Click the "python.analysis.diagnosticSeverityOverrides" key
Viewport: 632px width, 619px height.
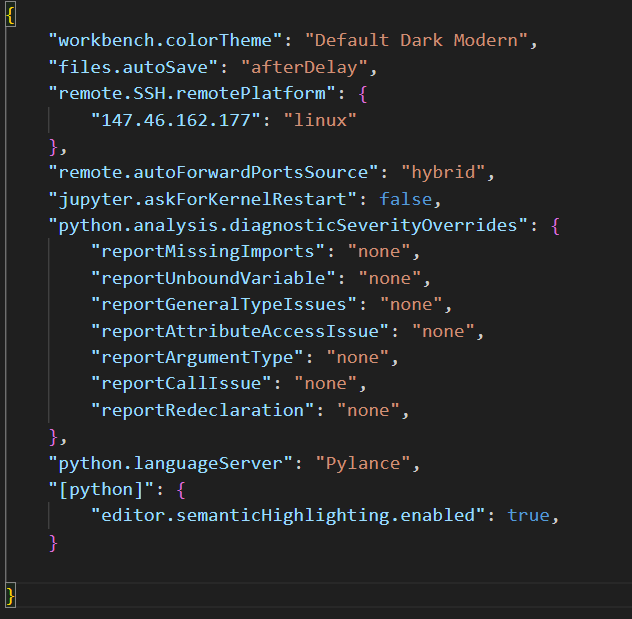click(288, 225)
